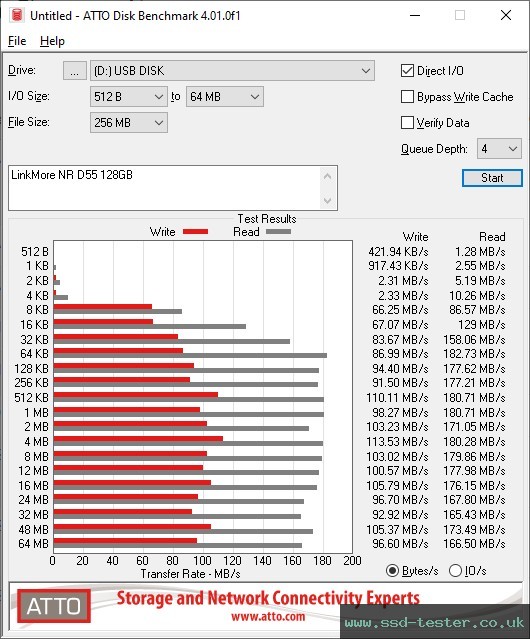Click the 1.28 MB/s read value
The image size is (530, 639).
pos(480,252)
